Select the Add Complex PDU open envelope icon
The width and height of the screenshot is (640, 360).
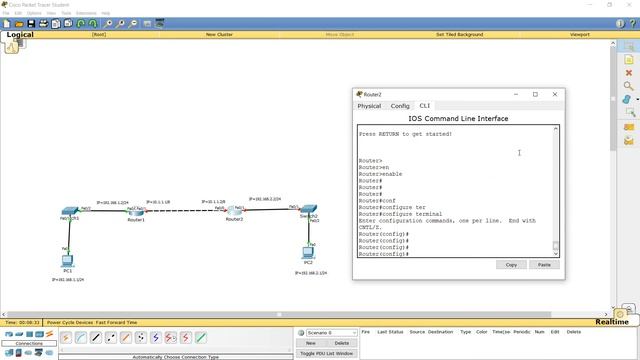click(629, 141)
